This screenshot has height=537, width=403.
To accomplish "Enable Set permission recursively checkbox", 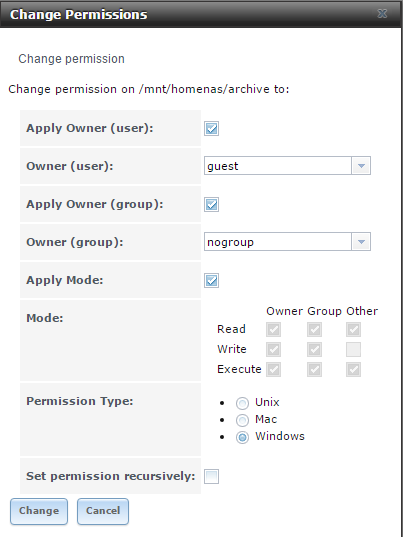I will (211, 476).
